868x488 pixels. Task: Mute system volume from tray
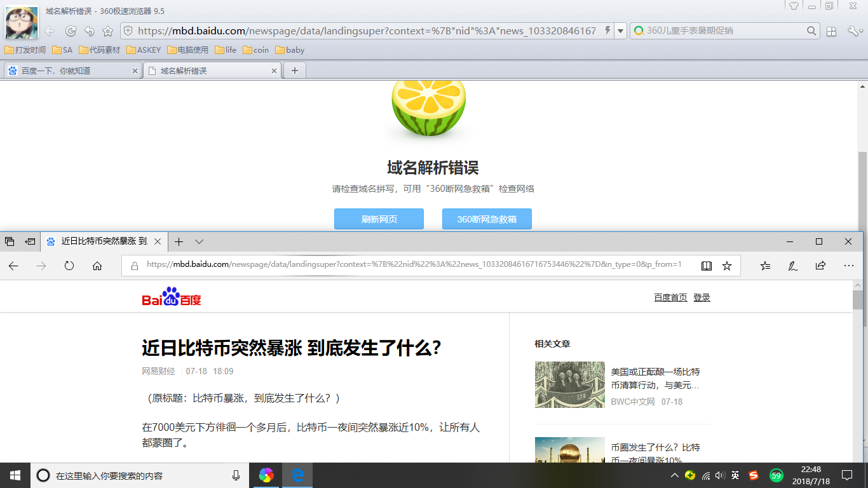tap(720, 475)
